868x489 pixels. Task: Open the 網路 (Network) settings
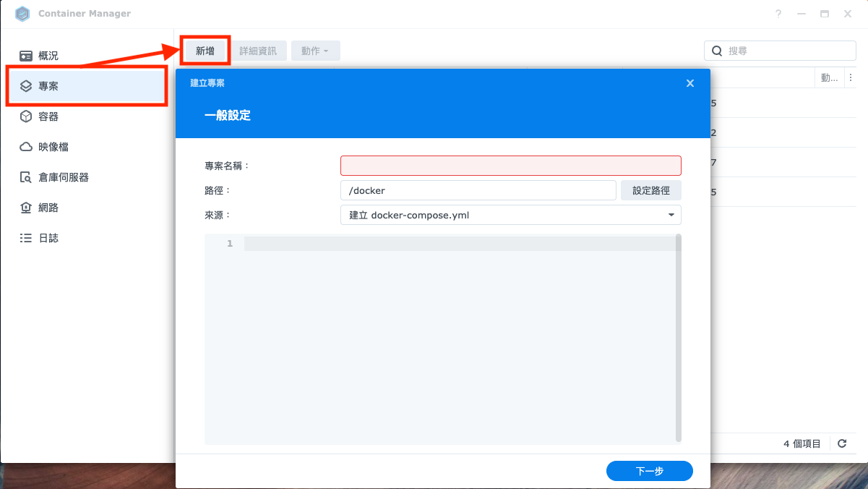click(48, 207)
